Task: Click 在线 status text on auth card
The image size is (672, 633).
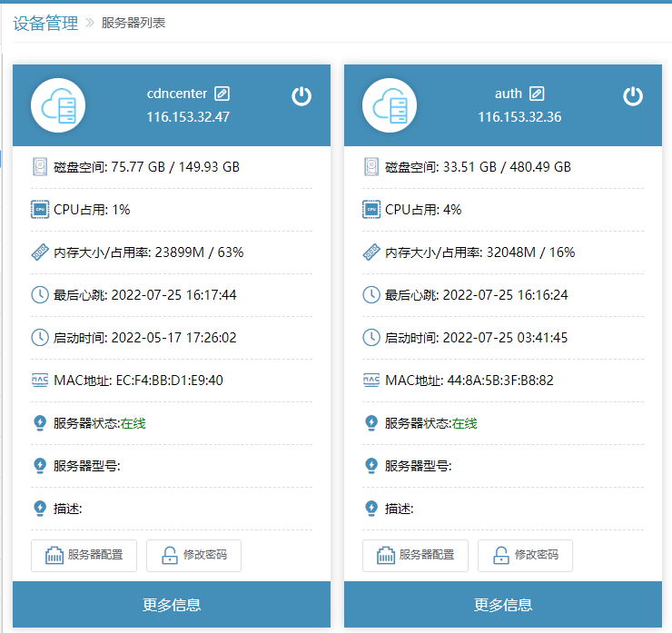Action: pos(465,423)
